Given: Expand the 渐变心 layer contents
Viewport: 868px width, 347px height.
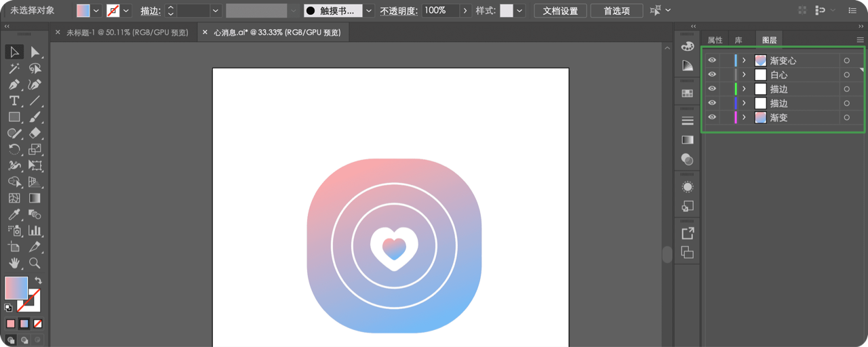Looking at the screenshot, I should 744,60.
